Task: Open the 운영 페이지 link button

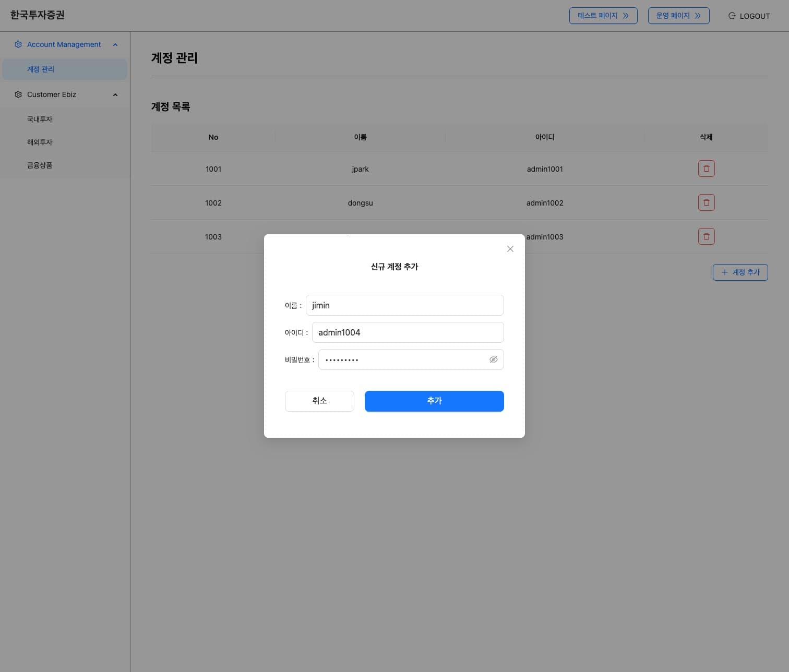Action: click(678, 16)
